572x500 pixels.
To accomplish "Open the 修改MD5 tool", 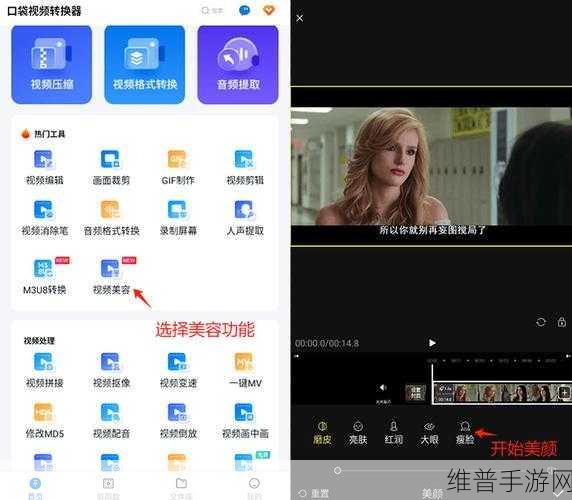I will tap(44, 420).
